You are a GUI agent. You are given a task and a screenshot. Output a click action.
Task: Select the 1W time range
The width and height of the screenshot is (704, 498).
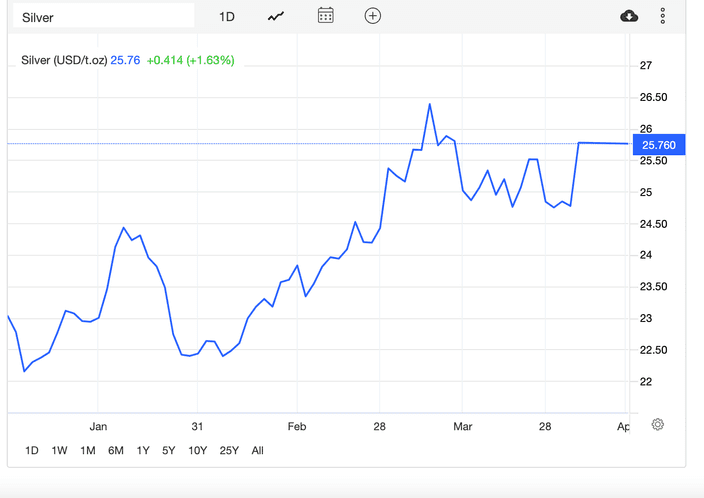(59, 451)
